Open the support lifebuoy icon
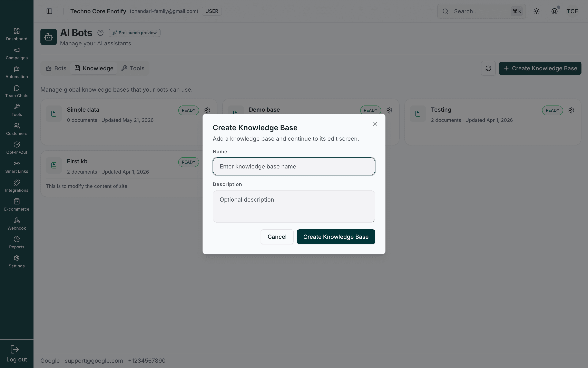 coord(555,11)
